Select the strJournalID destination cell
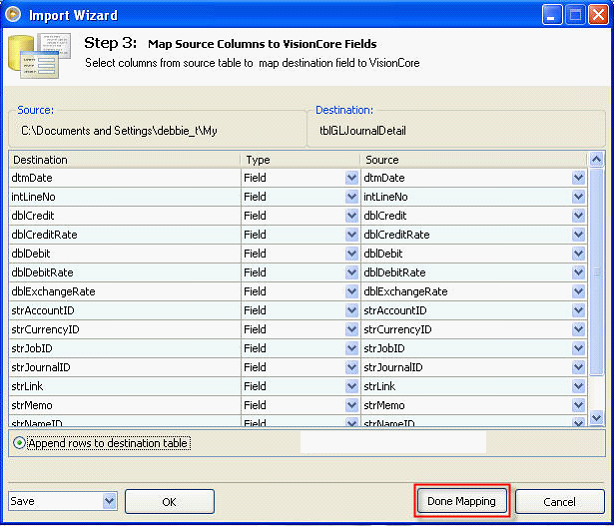Screen dimensions: 615x527 point(125,367)
